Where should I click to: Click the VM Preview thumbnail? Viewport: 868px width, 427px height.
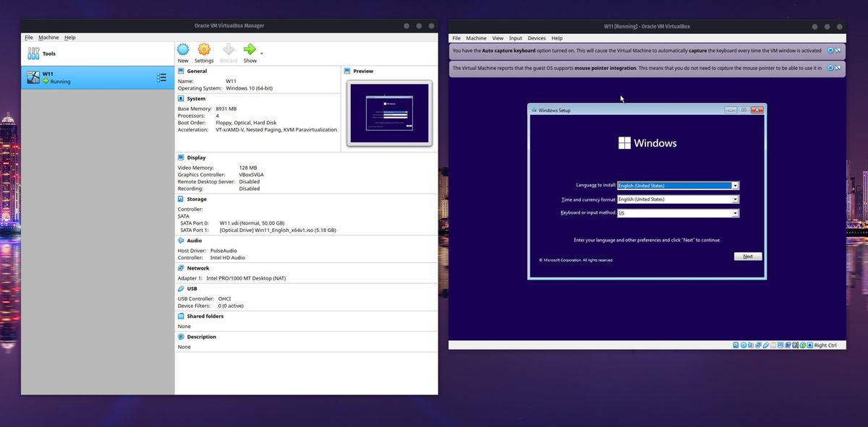pyautogui.click(x=389, y=113)
